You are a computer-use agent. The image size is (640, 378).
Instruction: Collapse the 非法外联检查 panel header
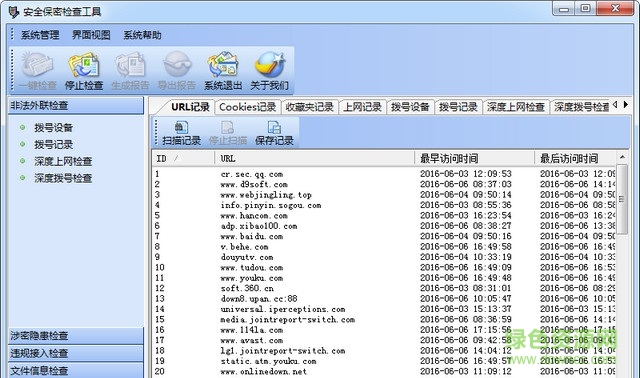(x=76, y=106)
